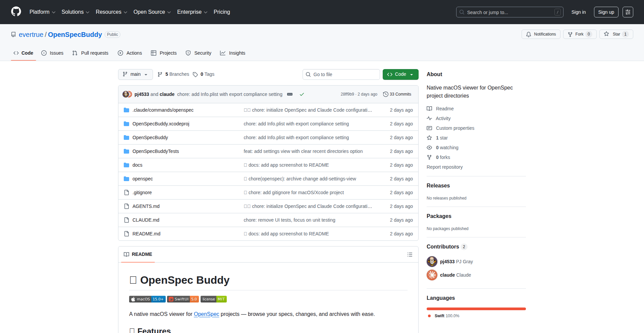
Task: Click the Sign up button
Action: click(606, 12)
